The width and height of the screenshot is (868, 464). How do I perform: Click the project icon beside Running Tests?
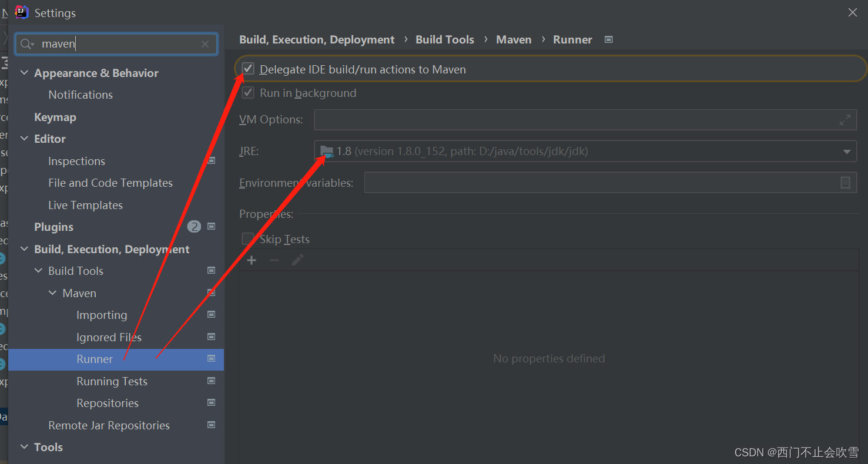212,381
